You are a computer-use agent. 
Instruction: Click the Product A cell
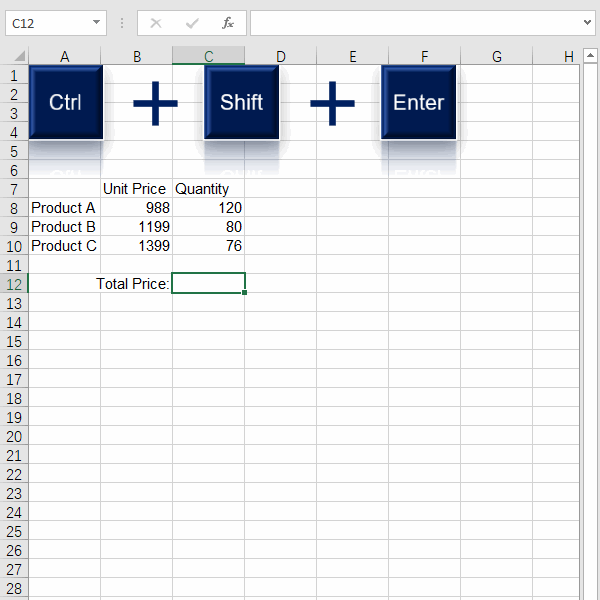65,208
